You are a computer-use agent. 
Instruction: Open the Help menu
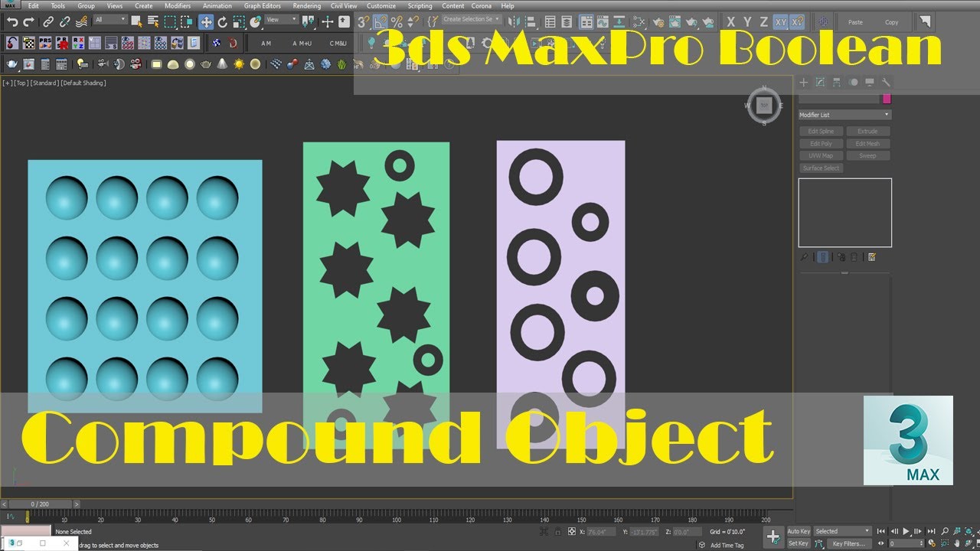coord(508,6)
